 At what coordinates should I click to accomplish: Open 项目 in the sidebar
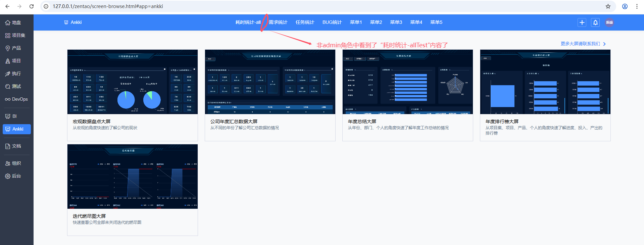tap(16, 61)
